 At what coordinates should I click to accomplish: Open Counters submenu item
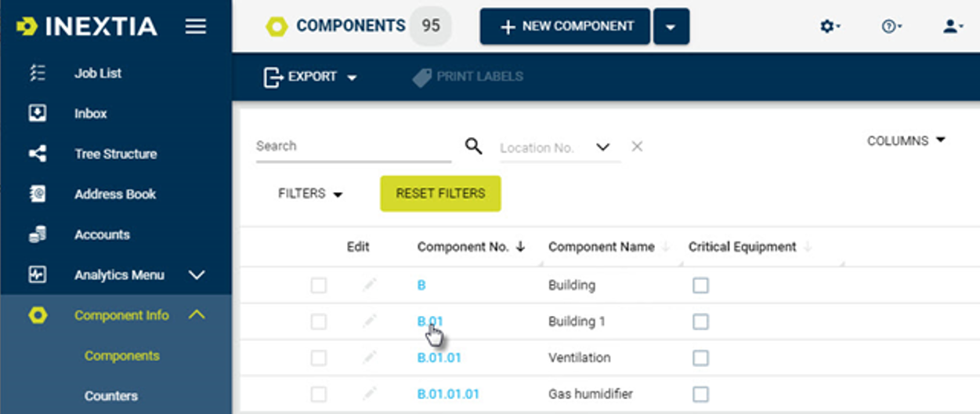(x=111, y=396)
